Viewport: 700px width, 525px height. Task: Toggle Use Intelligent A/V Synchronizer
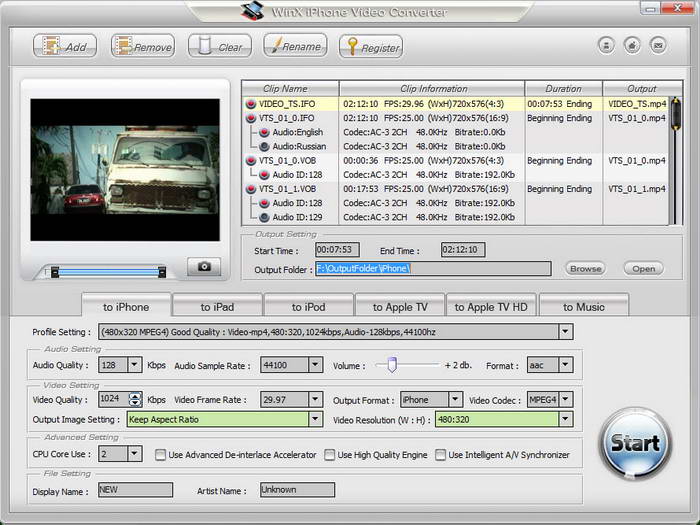click(x=441, y=455)
